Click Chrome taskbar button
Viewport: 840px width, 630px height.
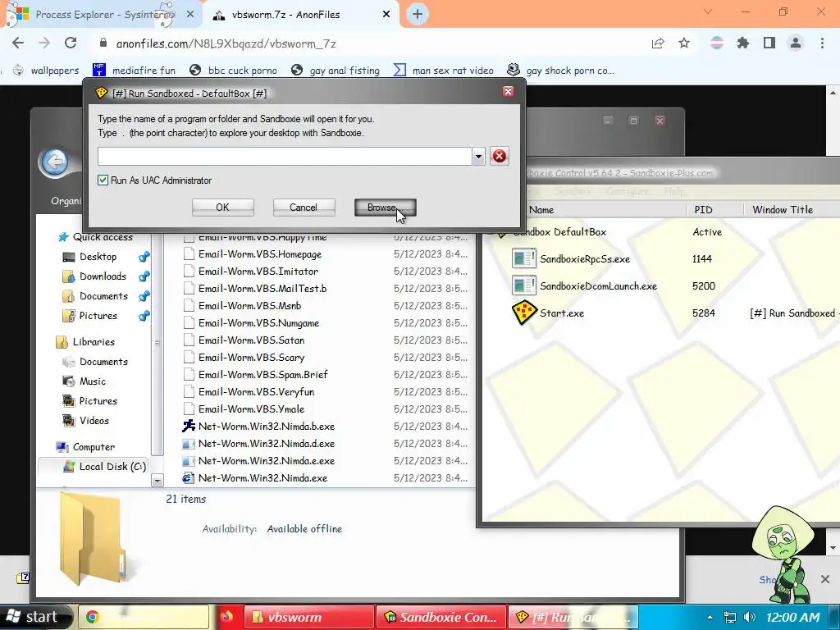point(144,617)
